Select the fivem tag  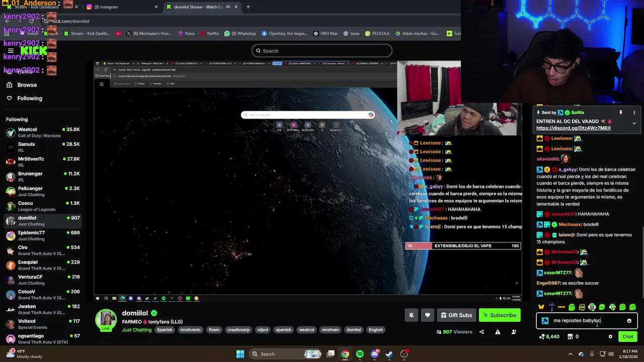(x=214, y=330)
